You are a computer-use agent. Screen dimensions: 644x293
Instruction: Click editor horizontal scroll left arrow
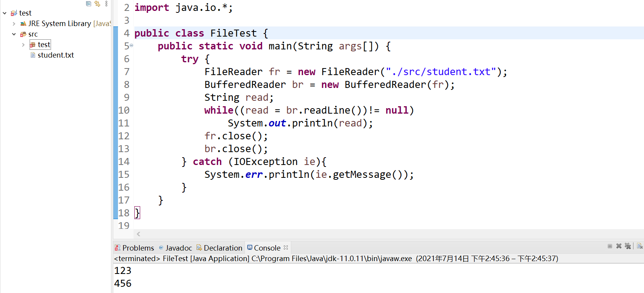pos(139,234)
